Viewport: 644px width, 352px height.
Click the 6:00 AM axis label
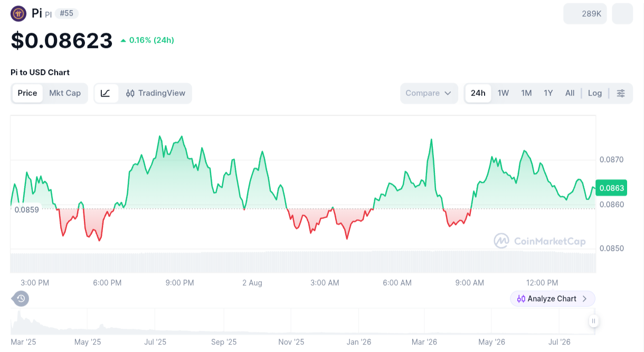tap(397, 283)
